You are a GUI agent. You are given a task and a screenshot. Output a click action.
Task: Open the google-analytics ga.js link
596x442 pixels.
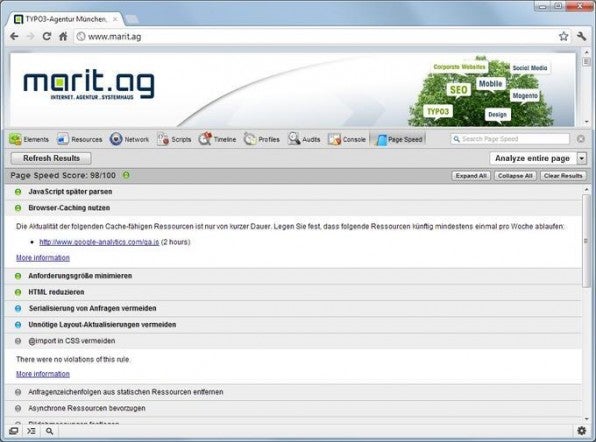[x=99, y=242]
